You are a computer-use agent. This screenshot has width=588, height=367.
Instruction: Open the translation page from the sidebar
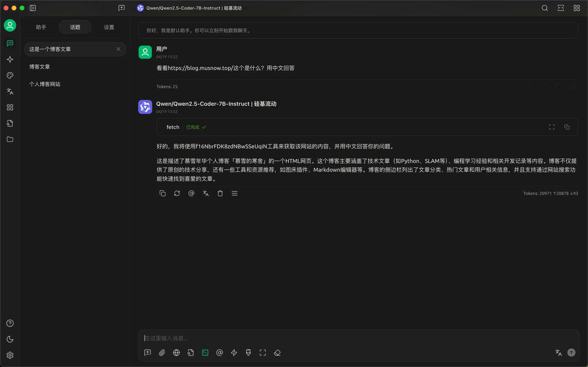10,92
